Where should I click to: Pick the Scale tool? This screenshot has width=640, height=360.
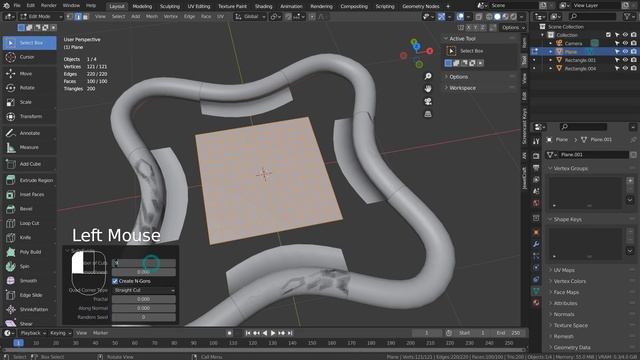(x=29, y=102)
